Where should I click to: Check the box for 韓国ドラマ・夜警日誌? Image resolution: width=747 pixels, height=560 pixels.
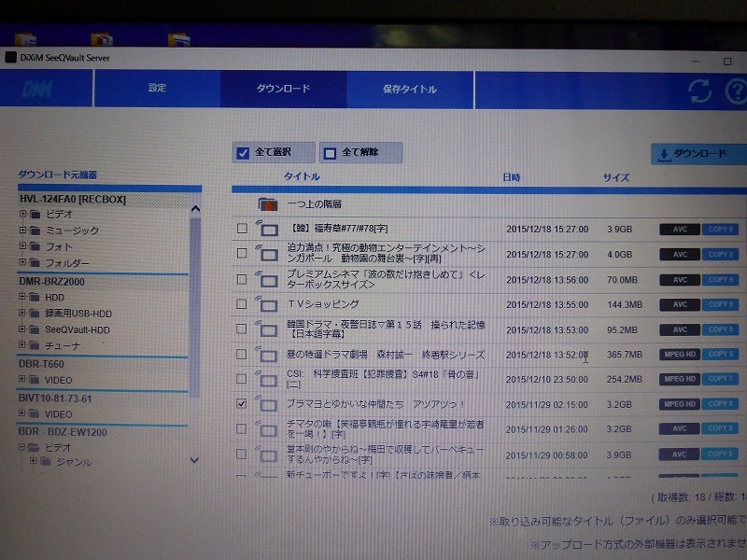[242, 329]
